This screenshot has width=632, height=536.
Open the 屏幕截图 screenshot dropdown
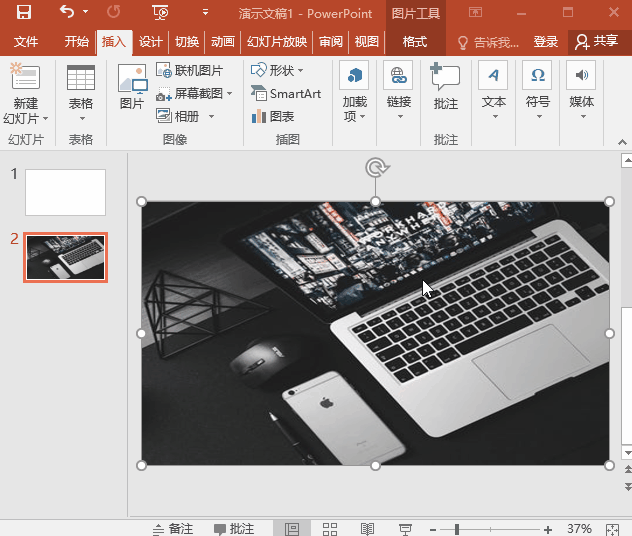pos(196,94)
